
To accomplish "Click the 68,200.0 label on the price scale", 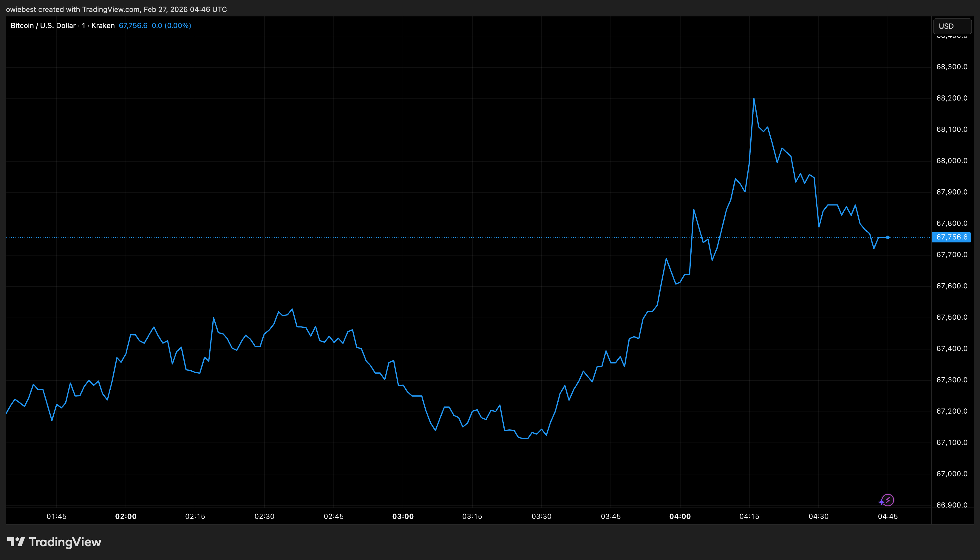I will (952, 98).
